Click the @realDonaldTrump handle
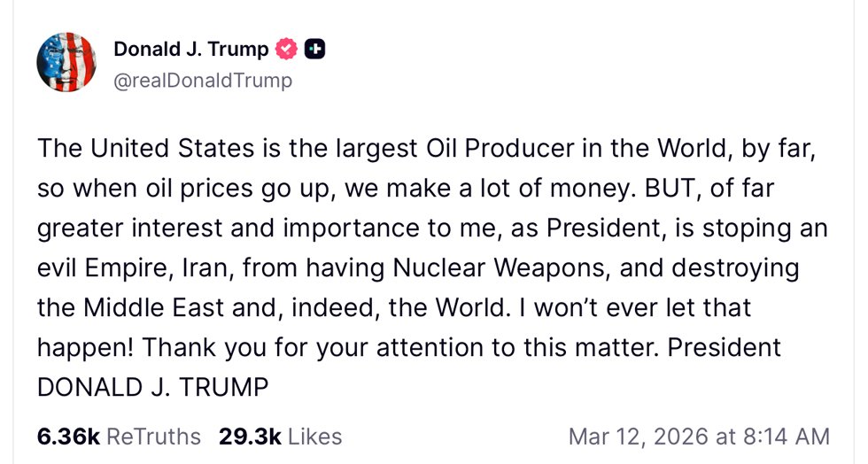 point(202,81)
